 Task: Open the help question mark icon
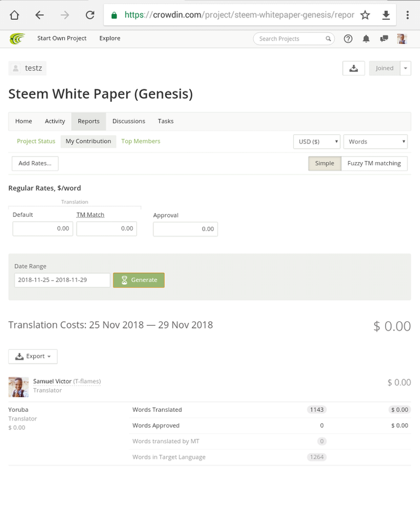pyautogui.click(x=348, y=39)
